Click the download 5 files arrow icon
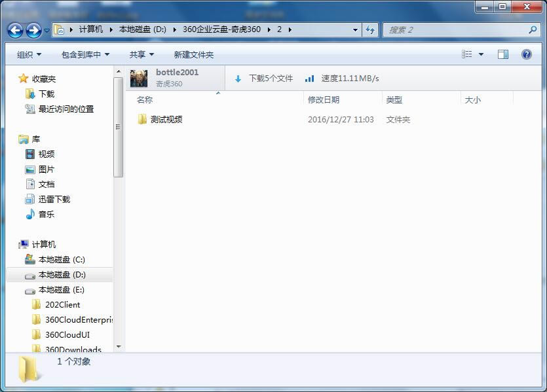Screen dimensions: 547x392 pos(238,79)
